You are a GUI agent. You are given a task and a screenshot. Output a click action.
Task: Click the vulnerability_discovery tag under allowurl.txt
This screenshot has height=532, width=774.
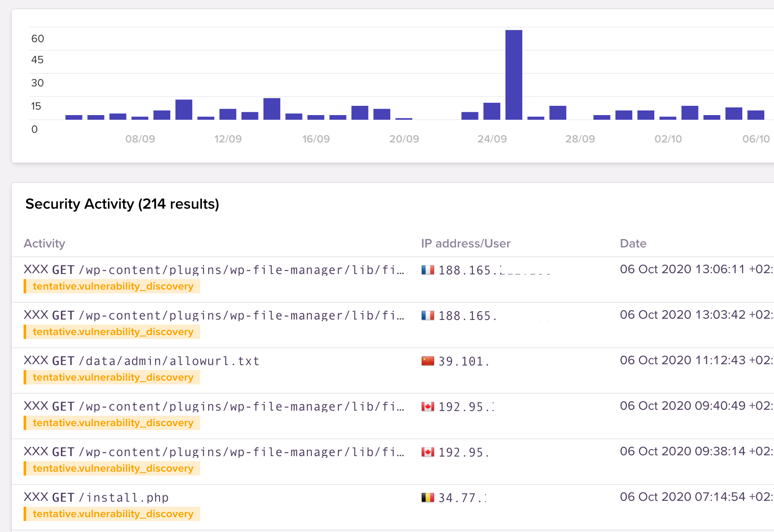(x=112, y=377)
